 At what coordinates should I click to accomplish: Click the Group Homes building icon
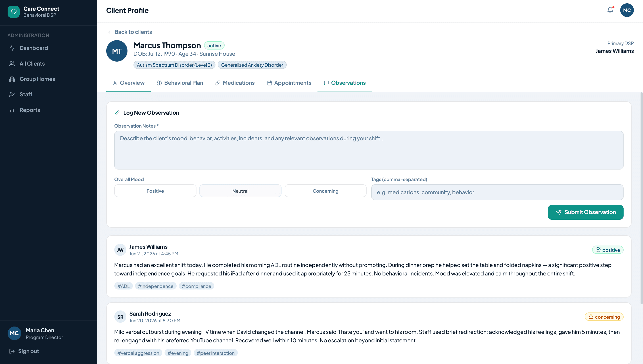point(12,79)
